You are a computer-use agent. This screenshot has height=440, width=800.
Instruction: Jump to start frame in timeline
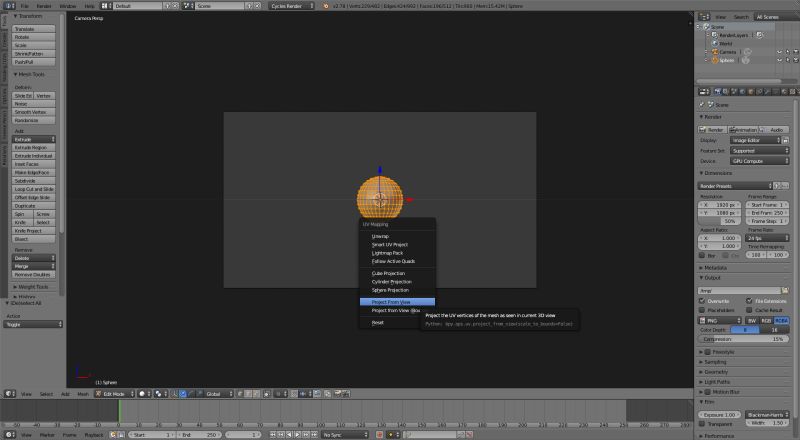(272, 434)
